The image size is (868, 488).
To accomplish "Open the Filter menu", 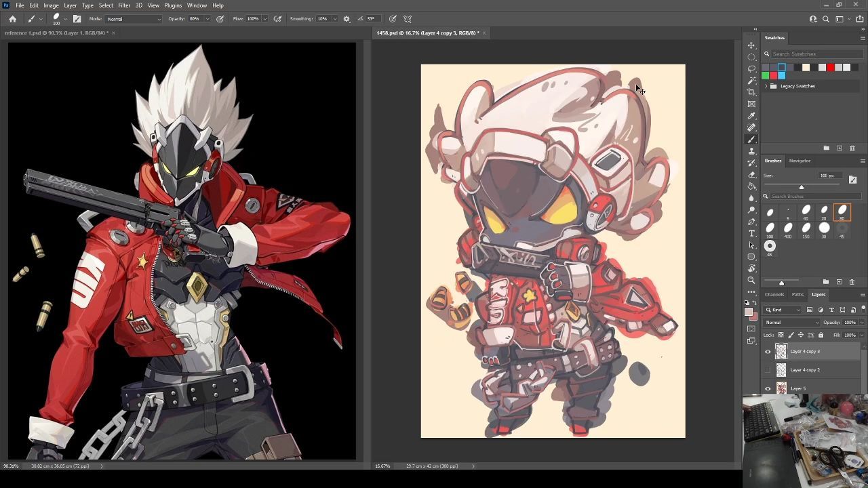I will [x=124, y=5].
